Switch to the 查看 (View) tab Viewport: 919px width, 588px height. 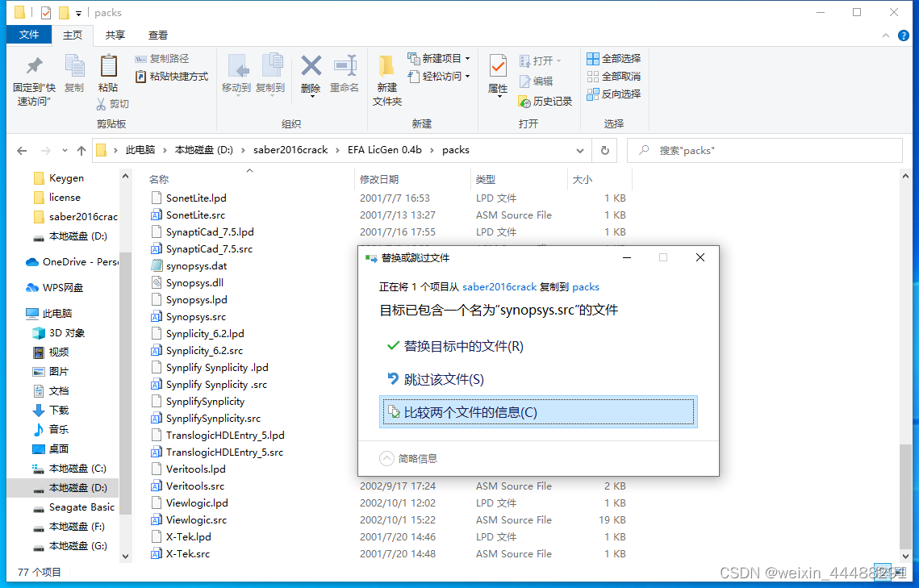pyautogui.click(x=157, y=35)
